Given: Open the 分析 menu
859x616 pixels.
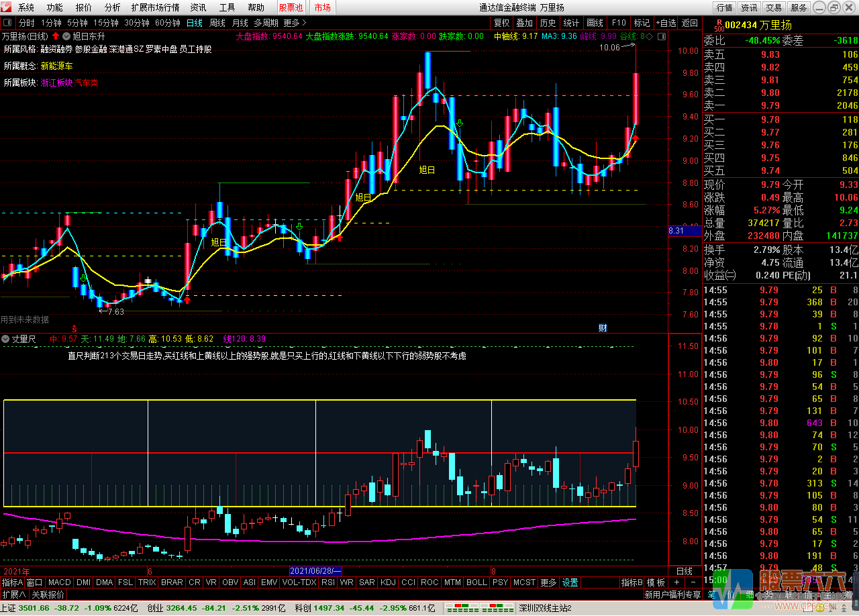Looking at the screenshot, I should pos(113,7).
